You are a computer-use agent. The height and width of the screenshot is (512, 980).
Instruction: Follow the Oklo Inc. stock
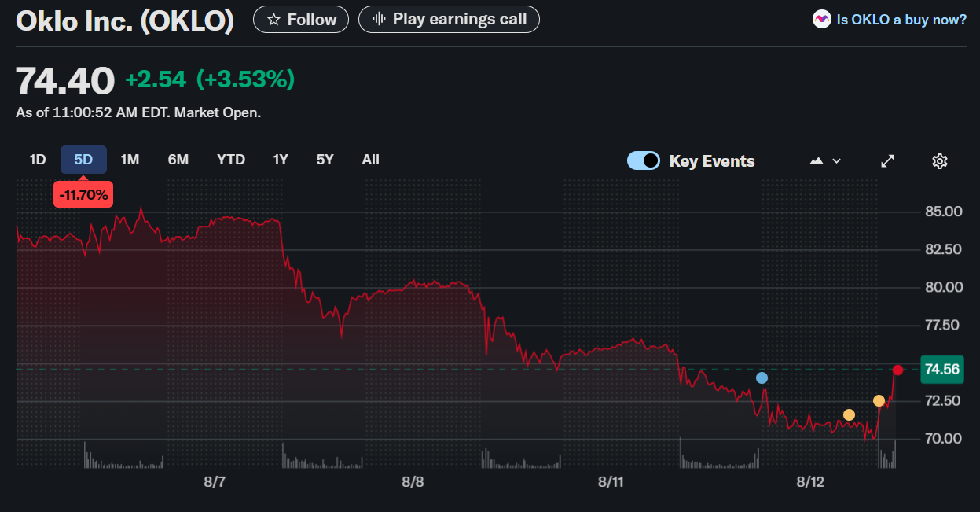tap(300, 20)
